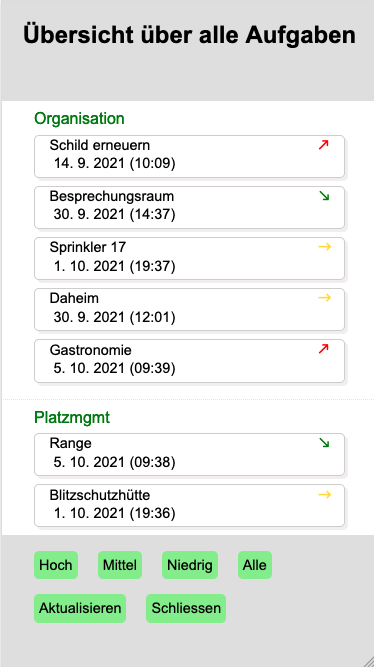Select the Organisation category heading
374x667 pixels.
[x=79, y=118]
